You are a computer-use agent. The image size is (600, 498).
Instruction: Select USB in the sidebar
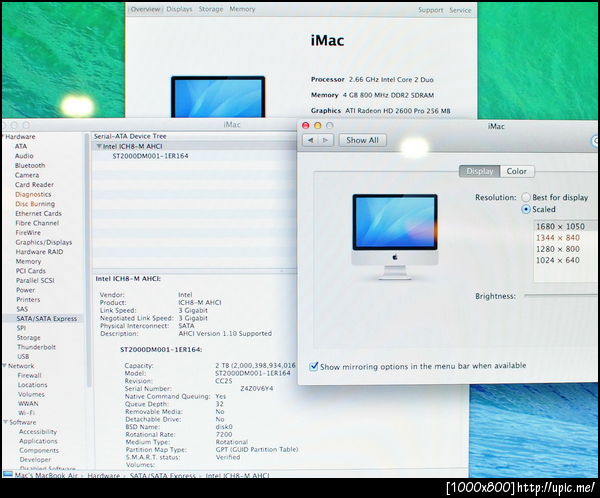click(x=23, y=356)
